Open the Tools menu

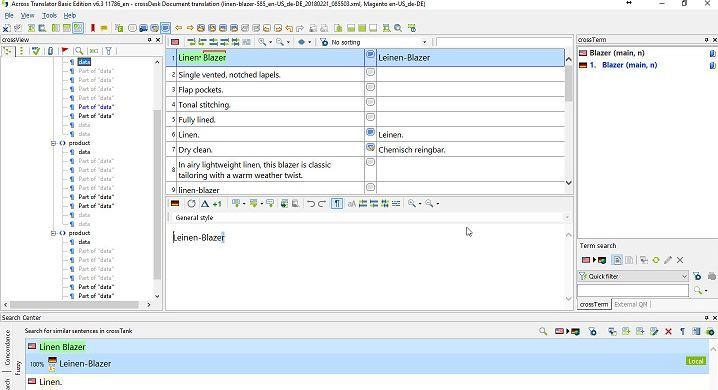pyautogui.click(x=49, y=16)
